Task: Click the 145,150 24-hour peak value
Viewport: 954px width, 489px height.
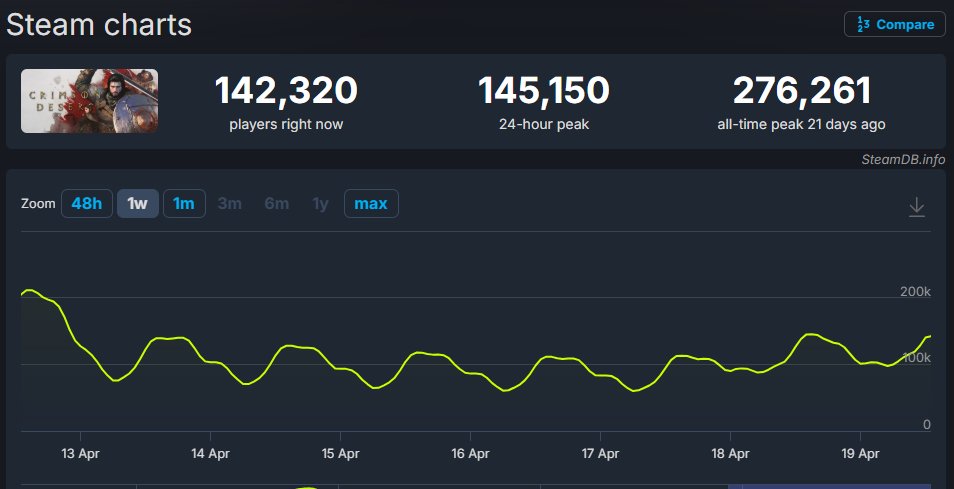Action: (544, 90)
